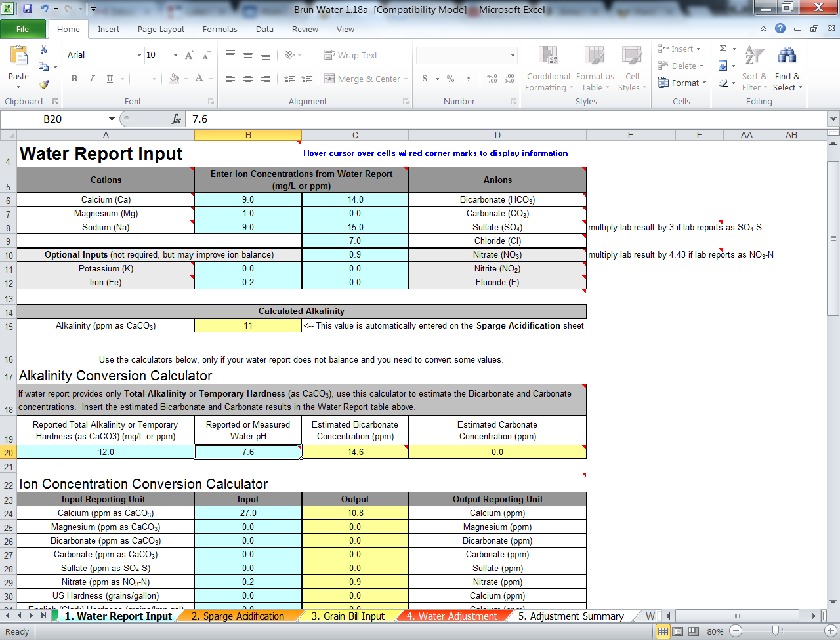Screen dimensions: 840x640
Task: Click the Insert cells button
Action: 680,49
